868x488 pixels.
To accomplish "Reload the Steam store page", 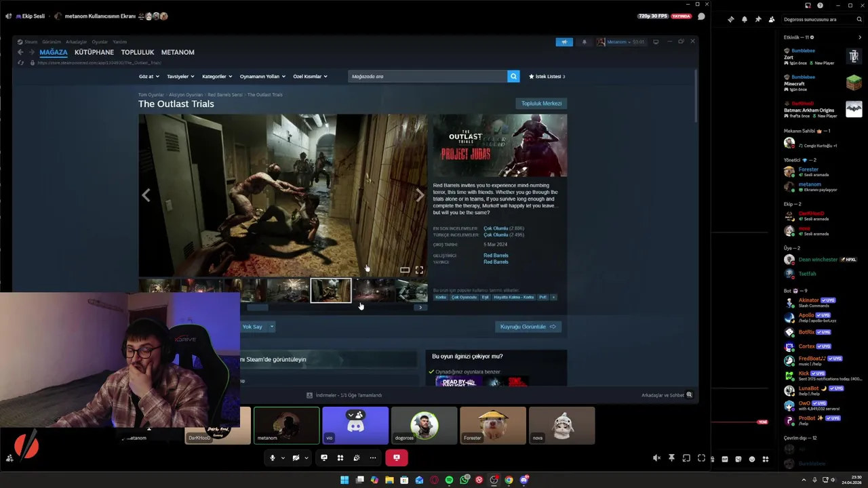I will [20, 63].
